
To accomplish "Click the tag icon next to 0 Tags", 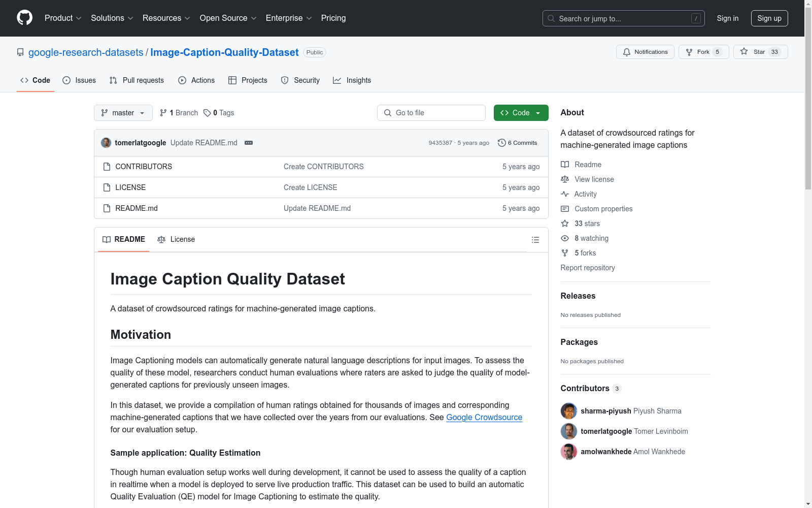I will [207, 113].
